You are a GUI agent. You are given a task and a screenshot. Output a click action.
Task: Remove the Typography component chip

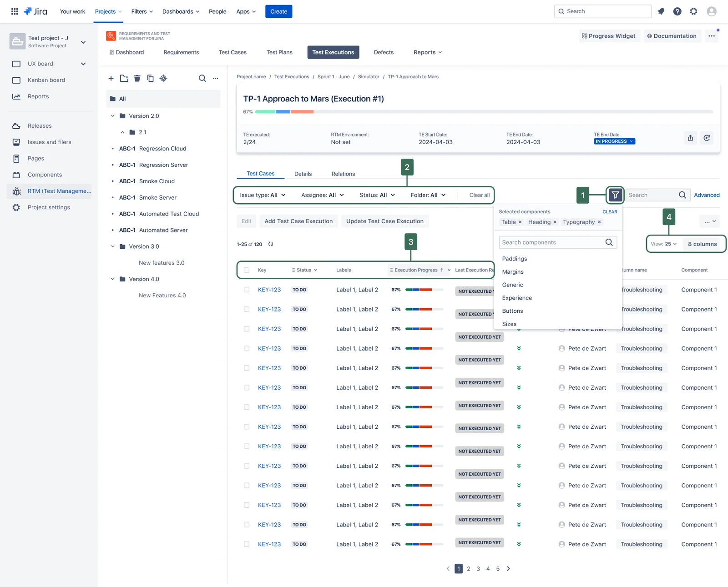[x=599, y=222]
